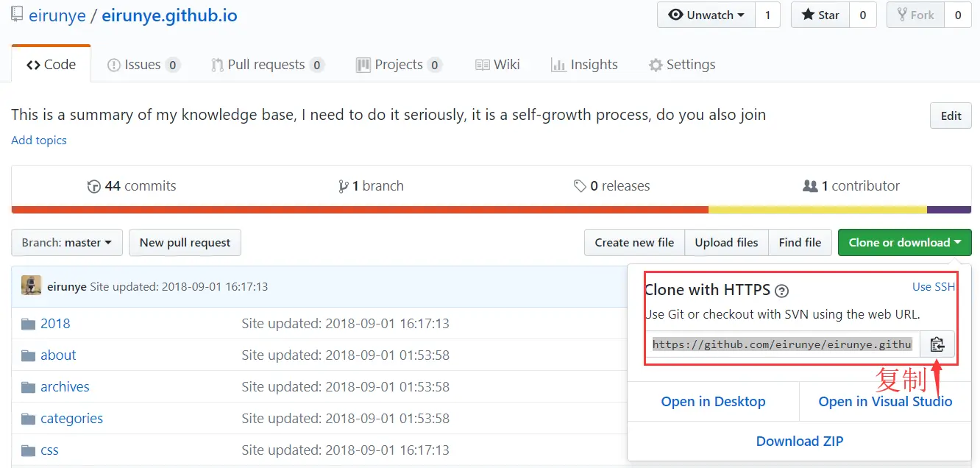Open the 2018 folder
Image resolution: width=980 pixels, height=468 pixels.
click(55, 324)
